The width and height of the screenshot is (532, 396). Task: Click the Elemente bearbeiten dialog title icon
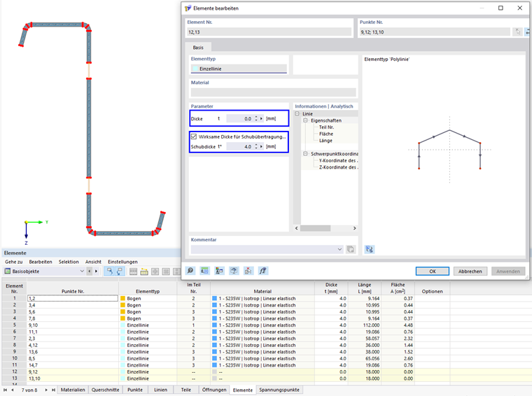(x=188, y=8)
